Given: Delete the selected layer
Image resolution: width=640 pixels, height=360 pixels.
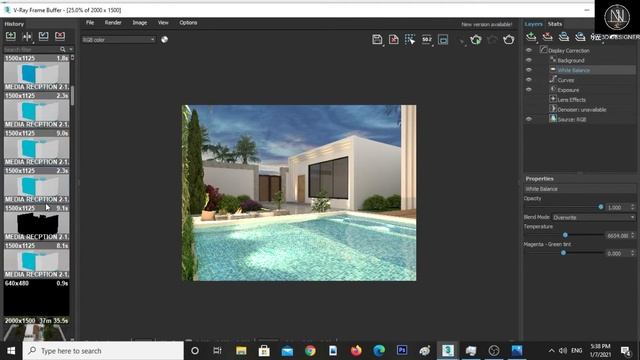Looking at the screenshot, I should pyautogui.click(x=547, y=37).
